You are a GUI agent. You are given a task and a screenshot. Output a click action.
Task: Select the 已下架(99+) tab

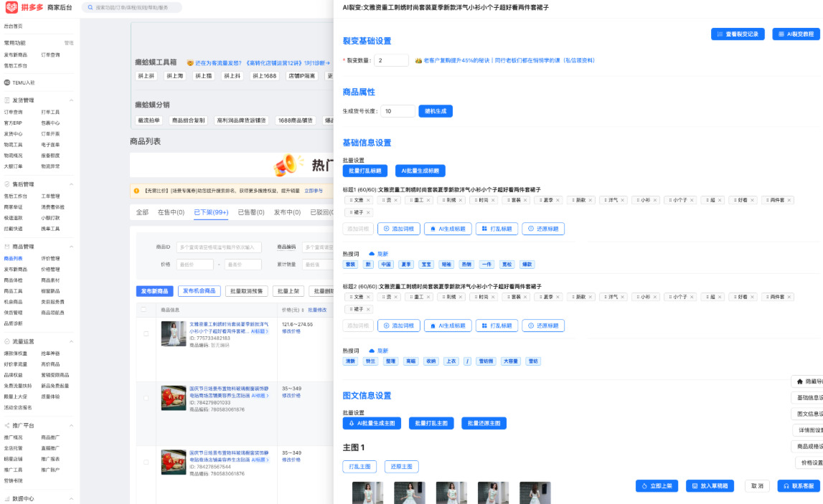tap(211, 212)
